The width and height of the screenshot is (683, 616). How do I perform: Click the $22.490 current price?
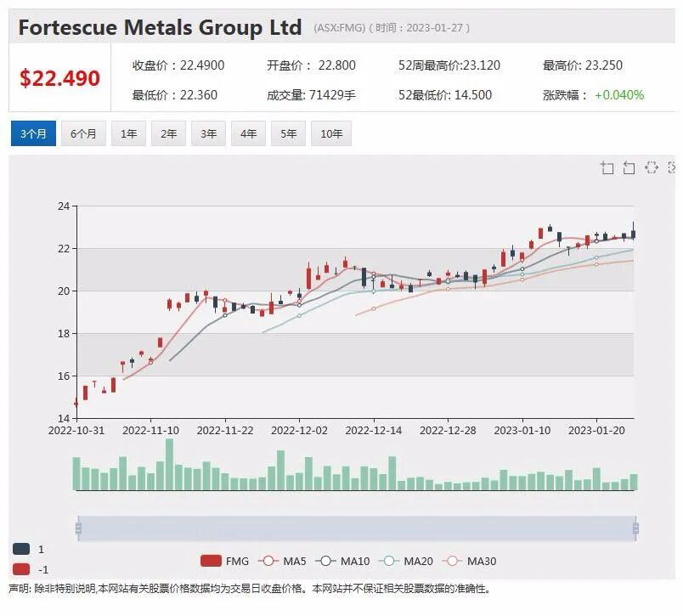click(59, 78)
